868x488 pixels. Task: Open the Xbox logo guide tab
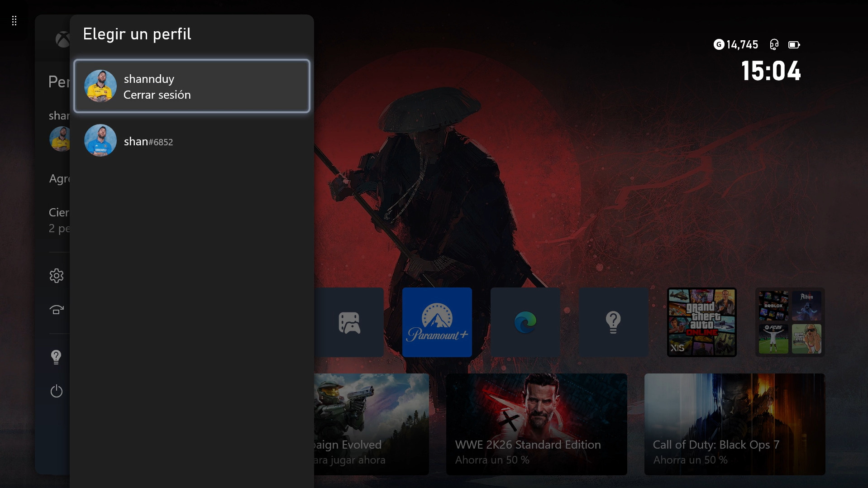[63, 39]
